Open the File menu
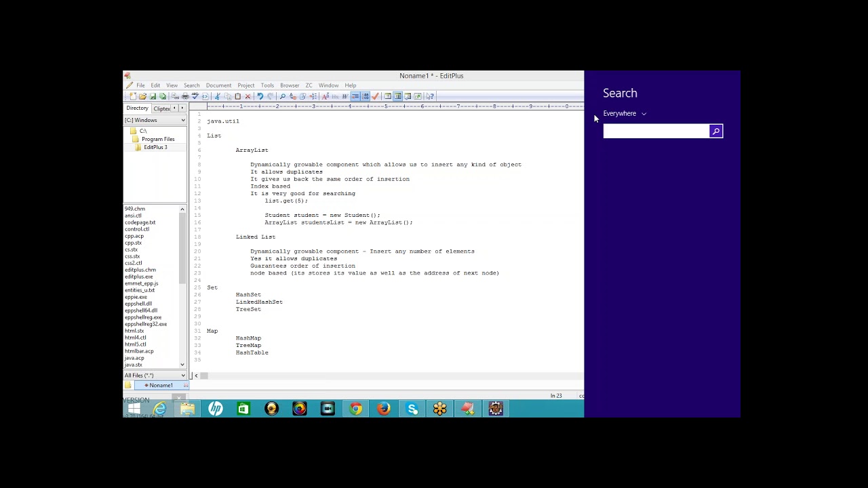Screen dimensions: 868x488 click(x=140, y=85)
